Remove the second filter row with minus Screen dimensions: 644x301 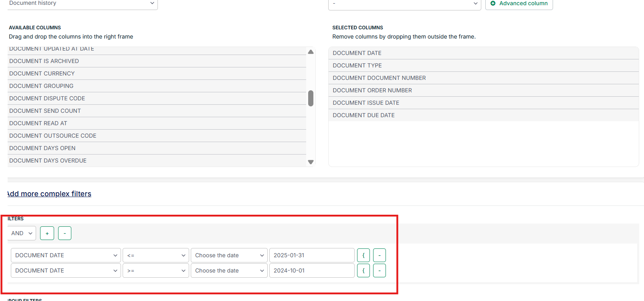click(379, 270)
